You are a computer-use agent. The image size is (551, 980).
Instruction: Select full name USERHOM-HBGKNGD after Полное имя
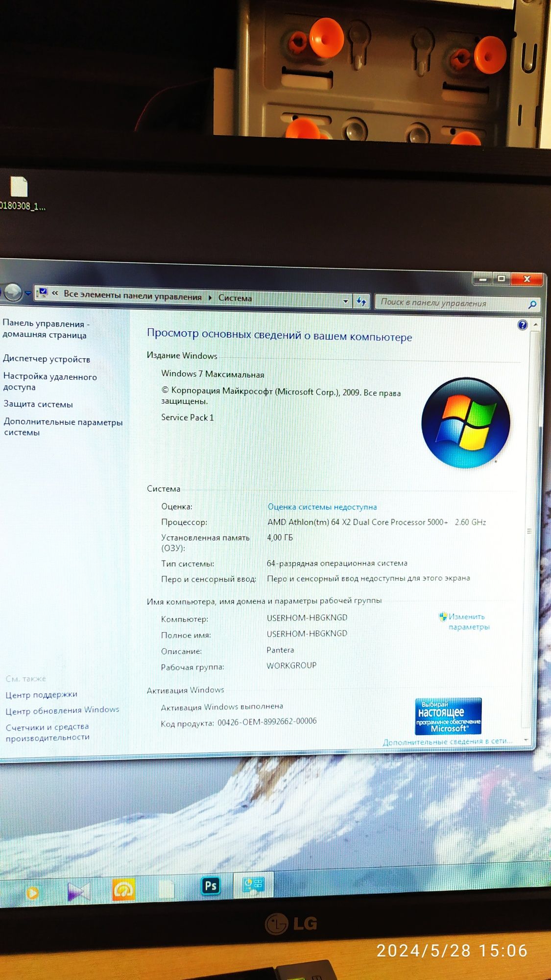pos(307,634)
